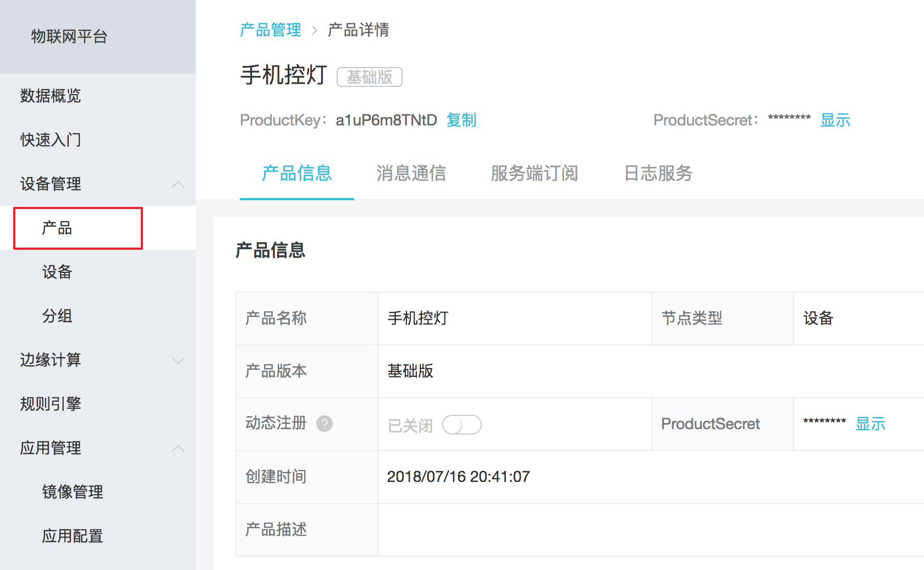Screen dimensions: 924x570
Task: Open 规则引擎 in the sidebar
Action: click(51, 404)
